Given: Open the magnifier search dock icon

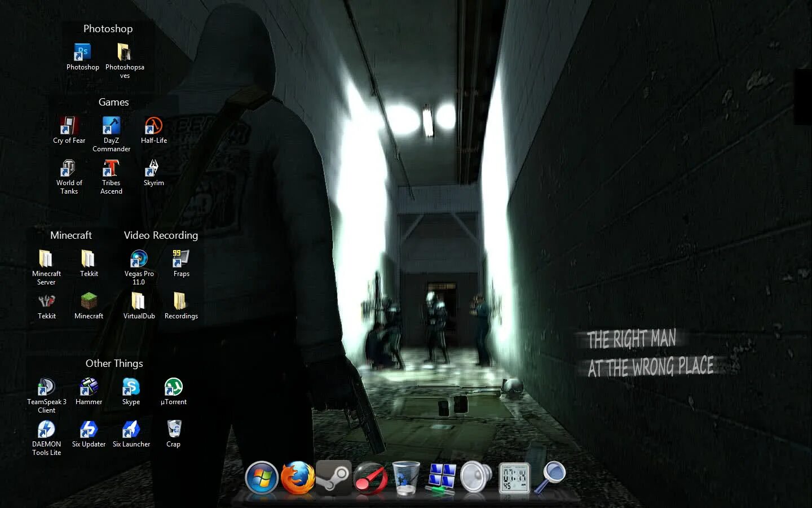Looking at the screenshot, I should pos(550,478).
